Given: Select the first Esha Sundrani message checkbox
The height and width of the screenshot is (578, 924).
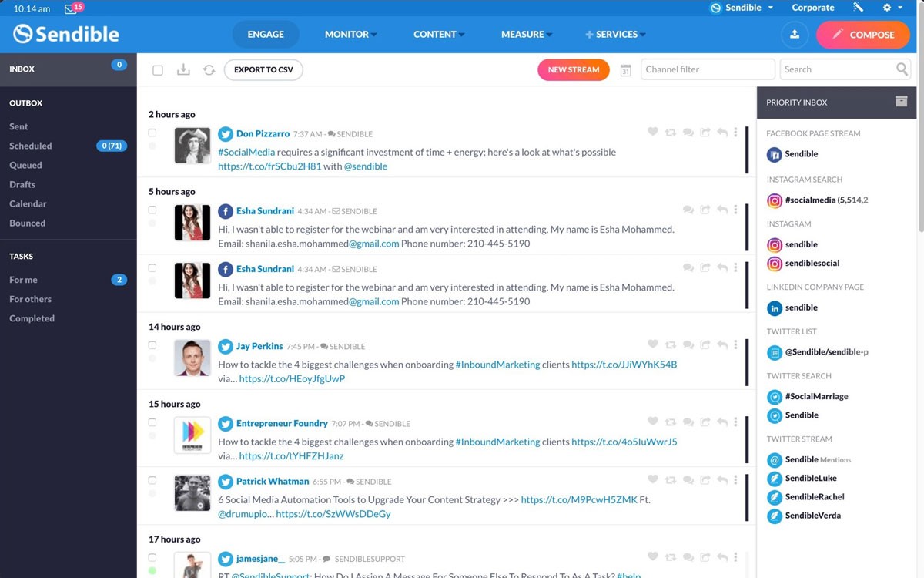Looking at the screenshot, I should pos(152,210).
